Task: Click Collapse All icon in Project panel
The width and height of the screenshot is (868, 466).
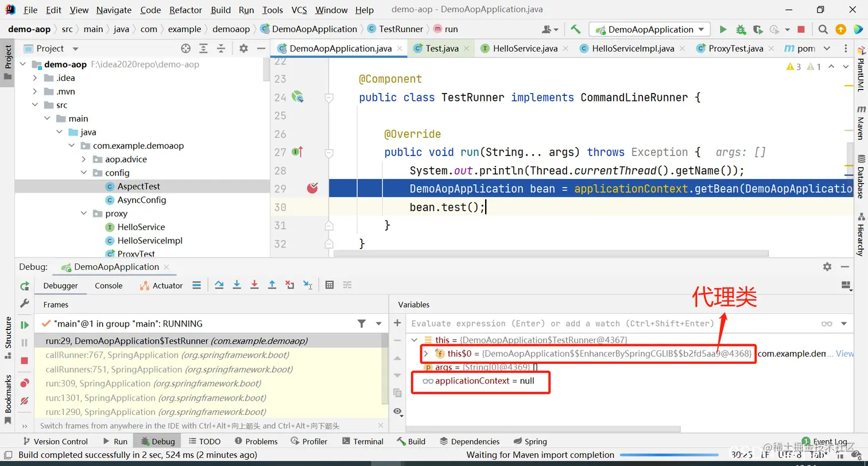Action: [220, 48]
